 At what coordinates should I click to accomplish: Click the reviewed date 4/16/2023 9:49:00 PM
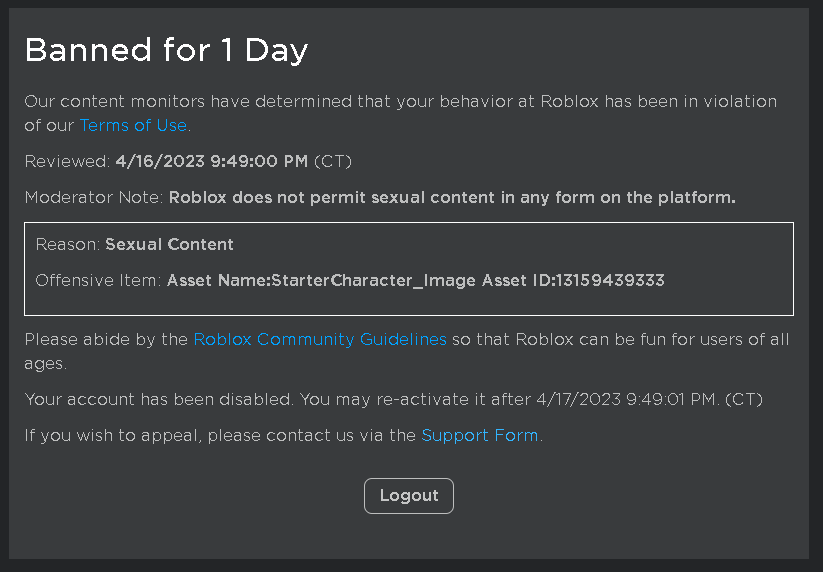[212, 161]
